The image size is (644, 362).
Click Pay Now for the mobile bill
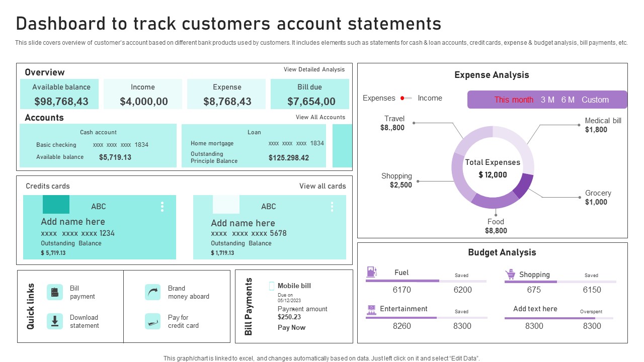(291, 327)
